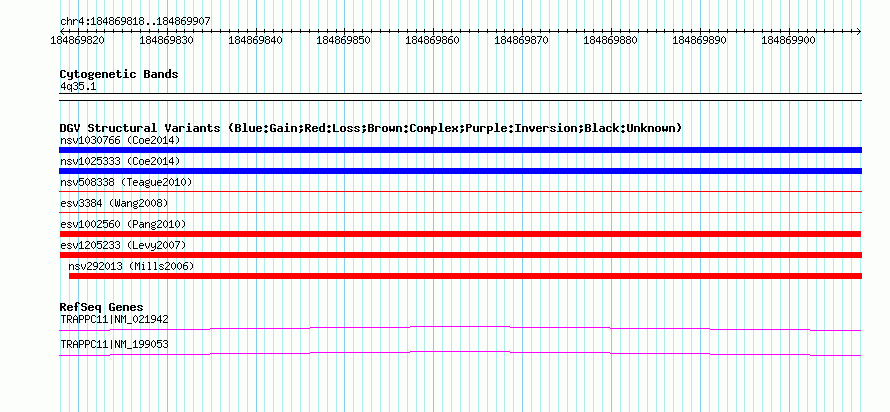Click the Cytogenetic Bands track title

coord(119,74)
